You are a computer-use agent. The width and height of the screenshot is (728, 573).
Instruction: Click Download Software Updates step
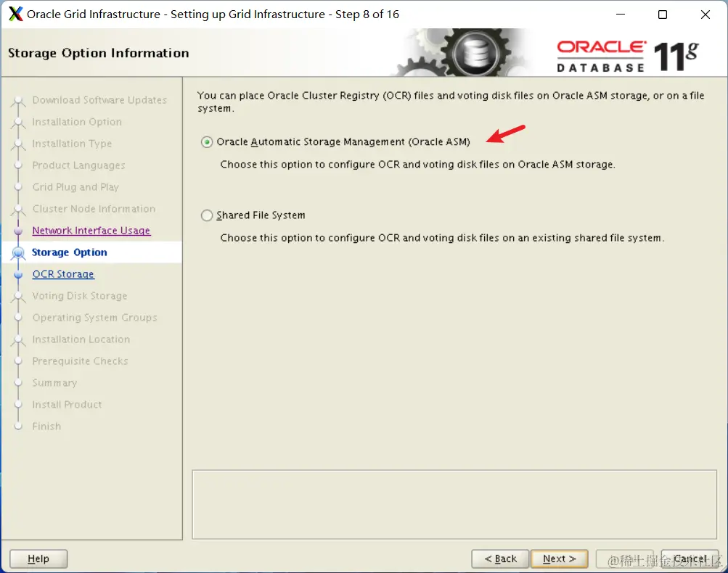pyautogui.click(x=99, y=100)
